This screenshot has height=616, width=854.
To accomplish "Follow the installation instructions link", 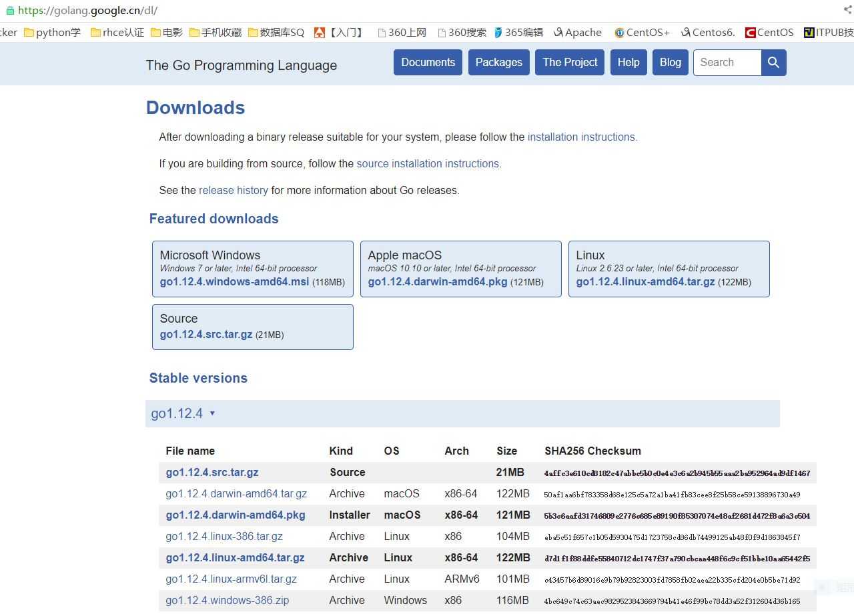I will pos(582,137).
